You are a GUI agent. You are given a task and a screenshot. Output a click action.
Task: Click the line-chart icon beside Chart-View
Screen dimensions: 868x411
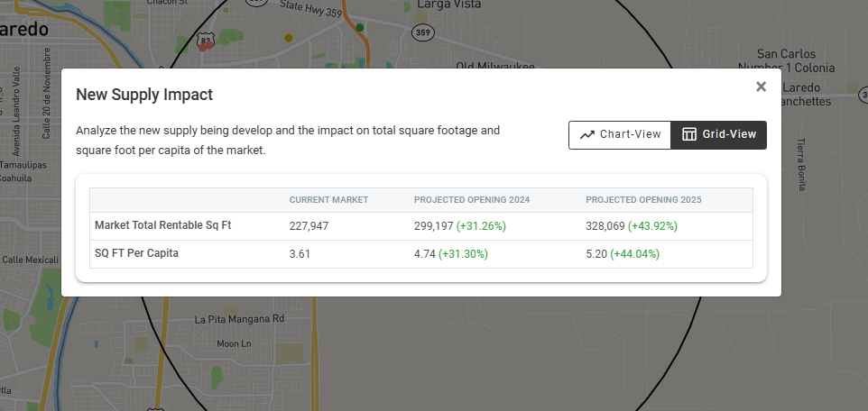tap(587, 134)
